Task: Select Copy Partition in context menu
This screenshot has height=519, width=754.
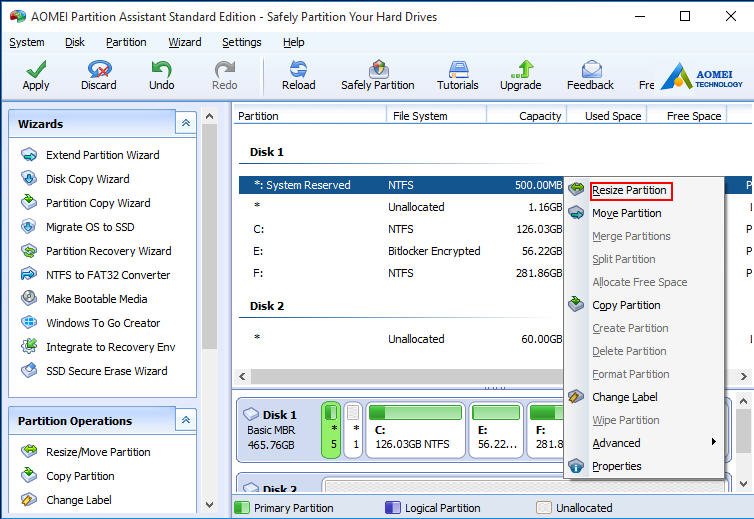Action: coord(626,305)
